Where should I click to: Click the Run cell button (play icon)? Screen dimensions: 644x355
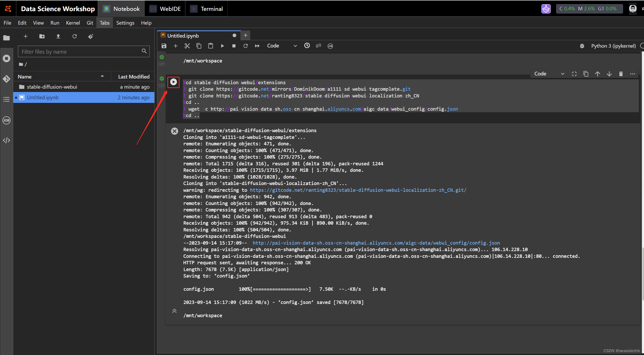(174, 82)
